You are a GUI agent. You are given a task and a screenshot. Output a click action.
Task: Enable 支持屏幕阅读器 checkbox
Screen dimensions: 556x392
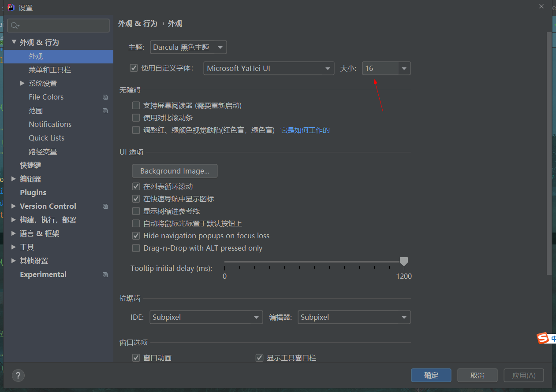[136, 106]
